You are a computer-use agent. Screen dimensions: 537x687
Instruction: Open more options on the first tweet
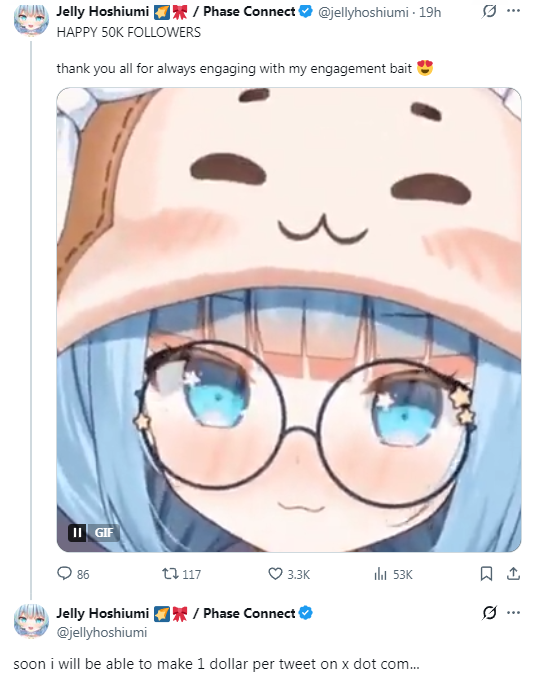[x=513, y=11]
